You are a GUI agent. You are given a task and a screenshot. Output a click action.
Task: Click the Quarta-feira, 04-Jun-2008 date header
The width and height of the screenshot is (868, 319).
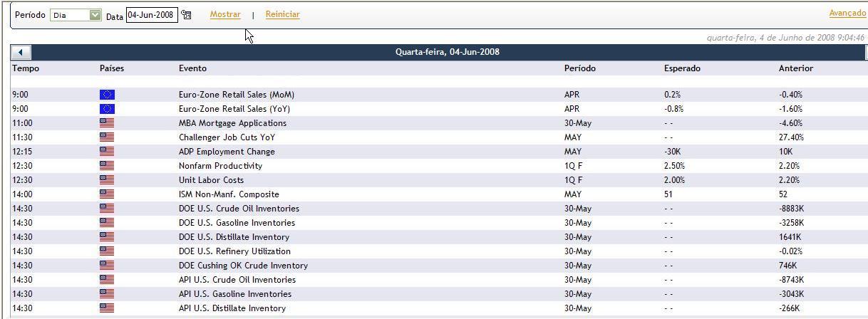point(448,52)
